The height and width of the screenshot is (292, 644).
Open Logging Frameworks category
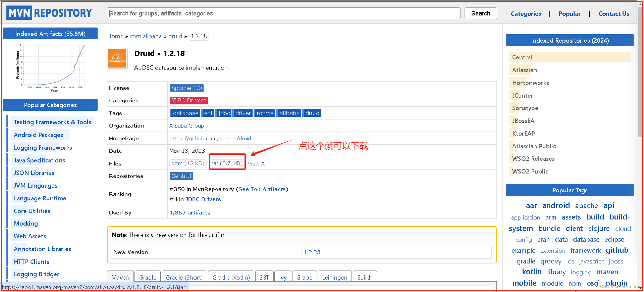[43, 148]
